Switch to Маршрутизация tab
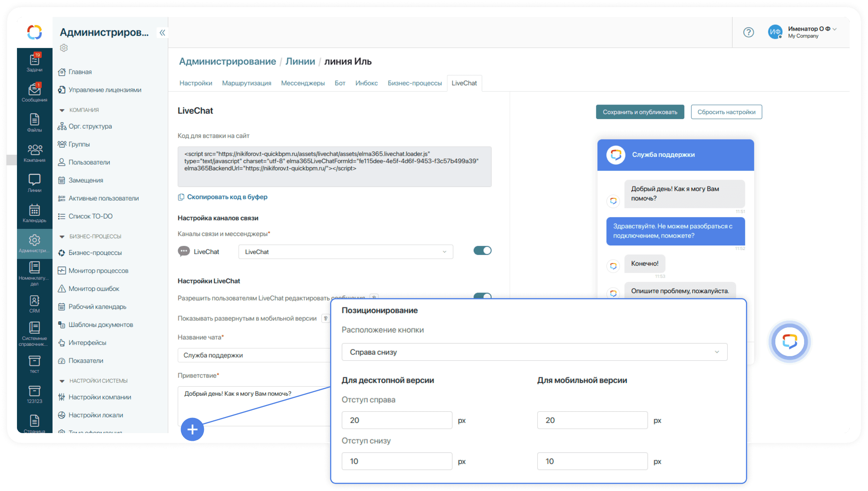Viewport: 868px width, 491px height. (247, 83)
